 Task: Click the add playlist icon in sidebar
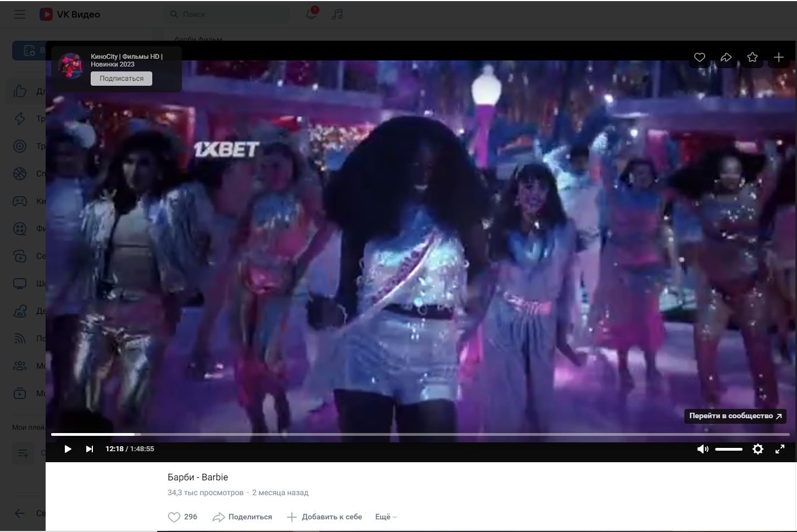click(x=23, y=453)
